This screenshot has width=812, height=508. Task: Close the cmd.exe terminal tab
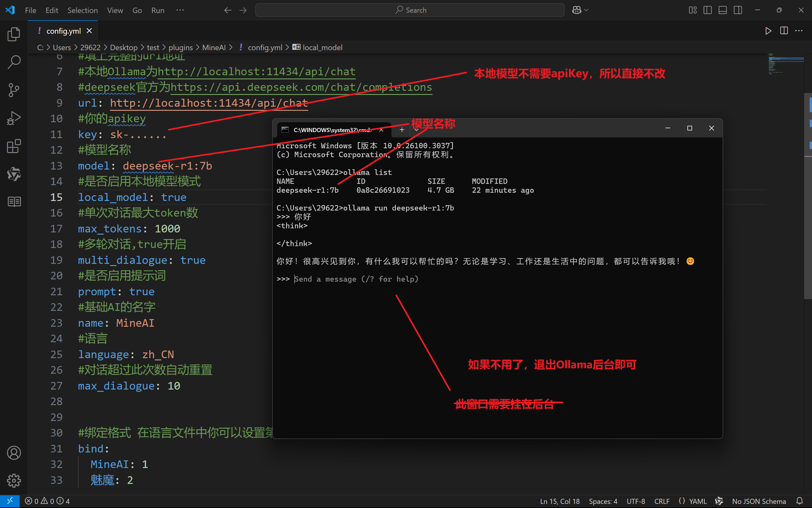coord(381,130)
